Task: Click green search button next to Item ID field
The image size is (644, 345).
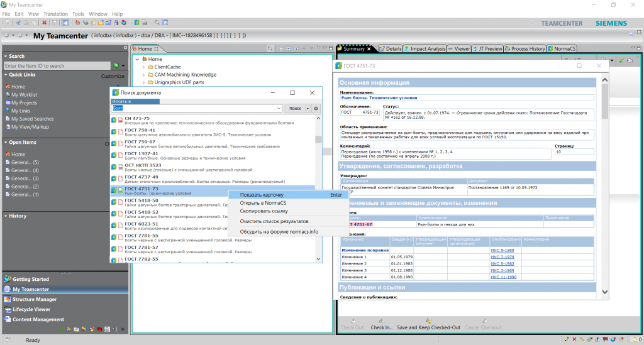Action: coord(116,65)
